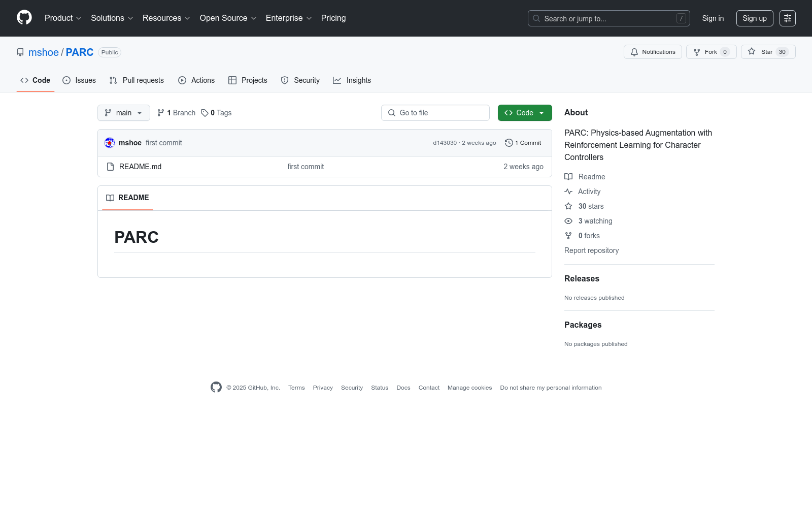Open the Pull requests tab
This screenshot has width=812, height=508.
point(137,80)
